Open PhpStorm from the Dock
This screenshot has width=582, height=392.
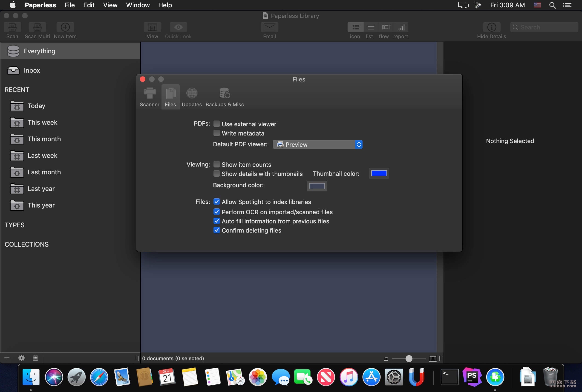(472, 377)
